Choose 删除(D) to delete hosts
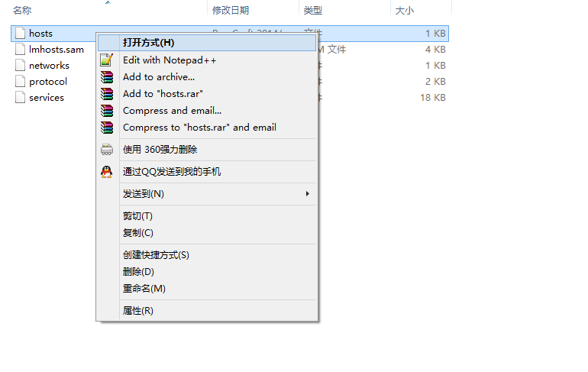 207,272
